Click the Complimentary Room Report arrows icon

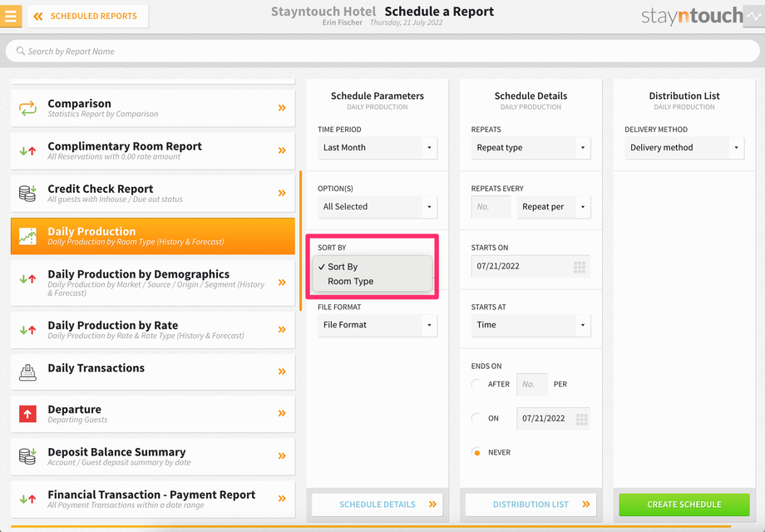click(27, 150)
